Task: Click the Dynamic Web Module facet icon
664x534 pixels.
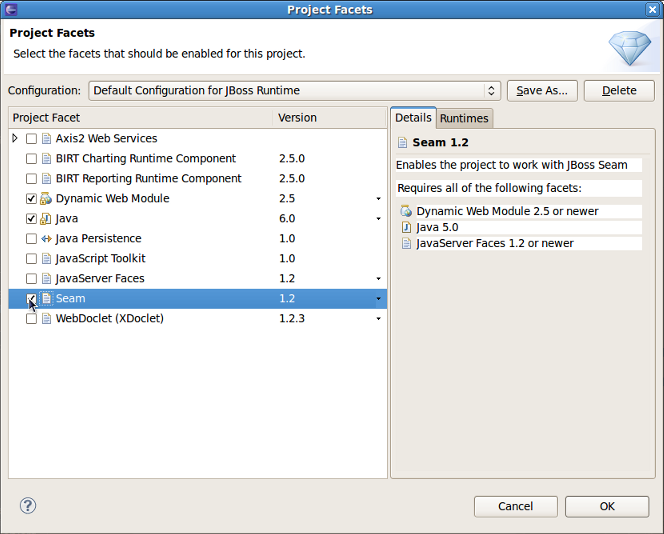Action: [46, 199]
